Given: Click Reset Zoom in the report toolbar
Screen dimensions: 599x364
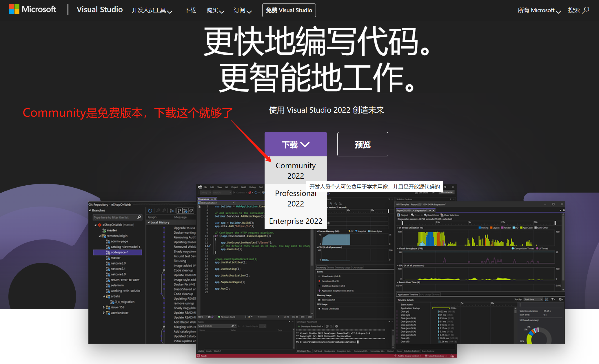Looking at the screenshot, I should (x=431, y=215).
